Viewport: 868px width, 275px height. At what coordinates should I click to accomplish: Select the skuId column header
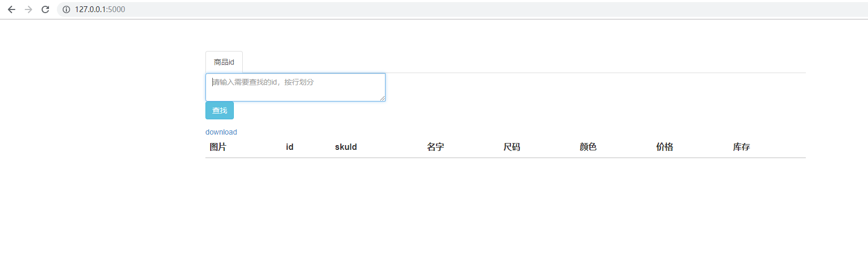[x=346, y=147]
